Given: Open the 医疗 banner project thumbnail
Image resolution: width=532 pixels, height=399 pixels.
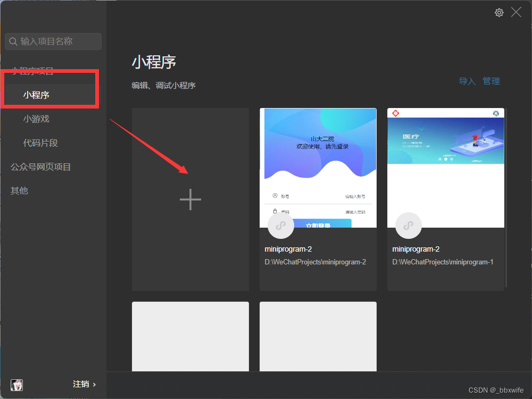Looking at the screenshot, I should (x=446, y=168).
